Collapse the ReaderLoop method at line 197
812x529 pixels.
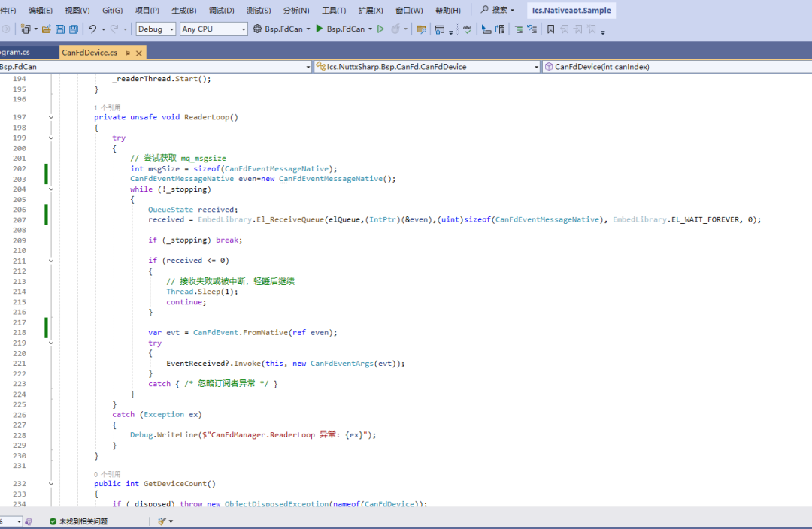pyautogui.click(x=51, y=117)
